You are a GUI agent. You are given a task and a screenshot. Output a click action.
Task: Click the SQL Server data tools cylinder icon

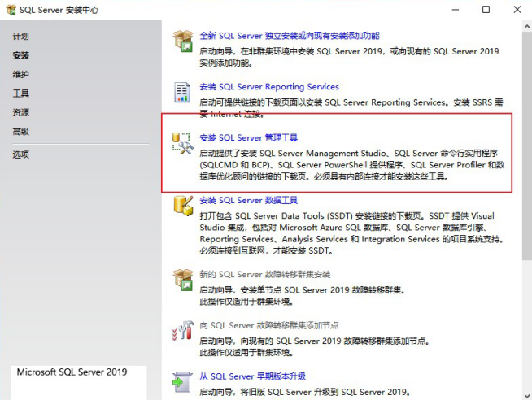(183, 206)
